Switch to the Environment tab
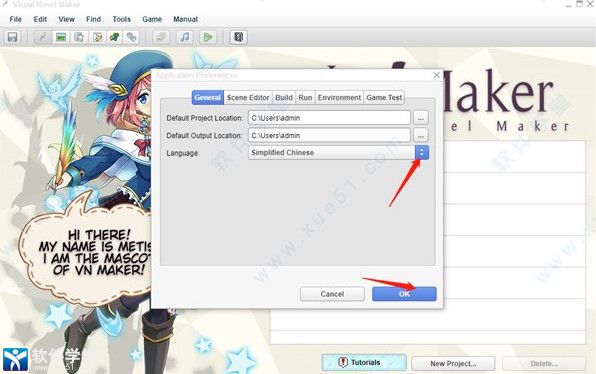Screen dimensions: 596x374 coord(339,98)
